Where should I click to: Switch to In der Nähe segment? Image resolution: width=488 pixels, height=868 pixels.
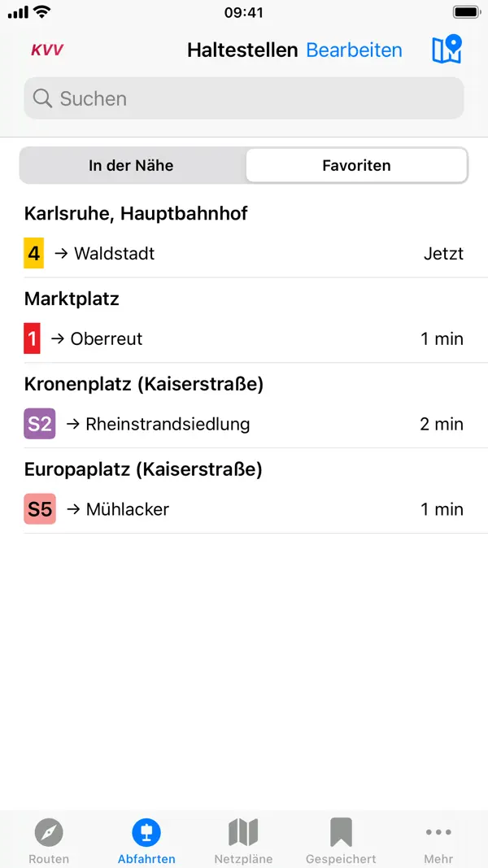point(131,165)
